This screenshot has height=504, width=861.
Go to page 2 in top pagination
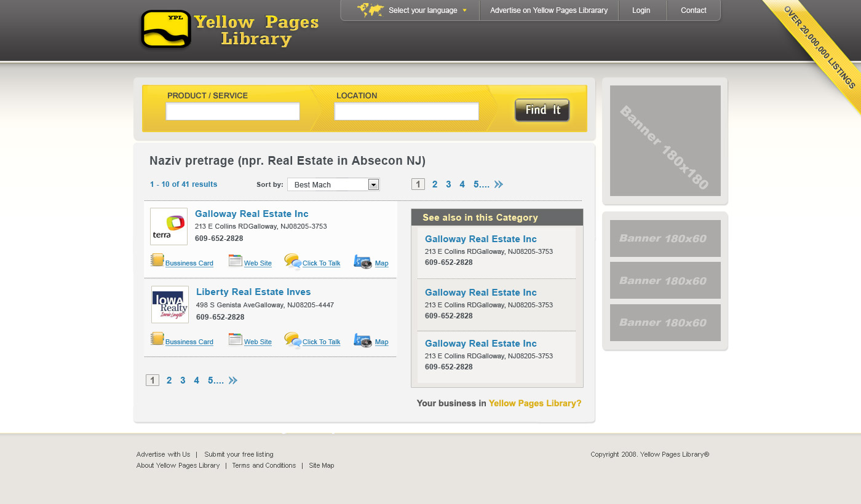pyautogui.click(x=435, y=184)
